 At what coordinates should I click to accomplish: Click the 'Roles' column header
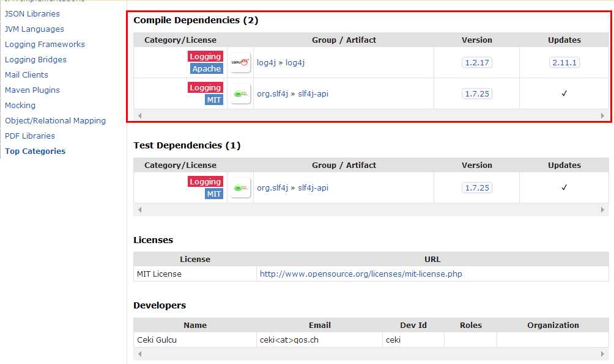[x=471, y=326]
